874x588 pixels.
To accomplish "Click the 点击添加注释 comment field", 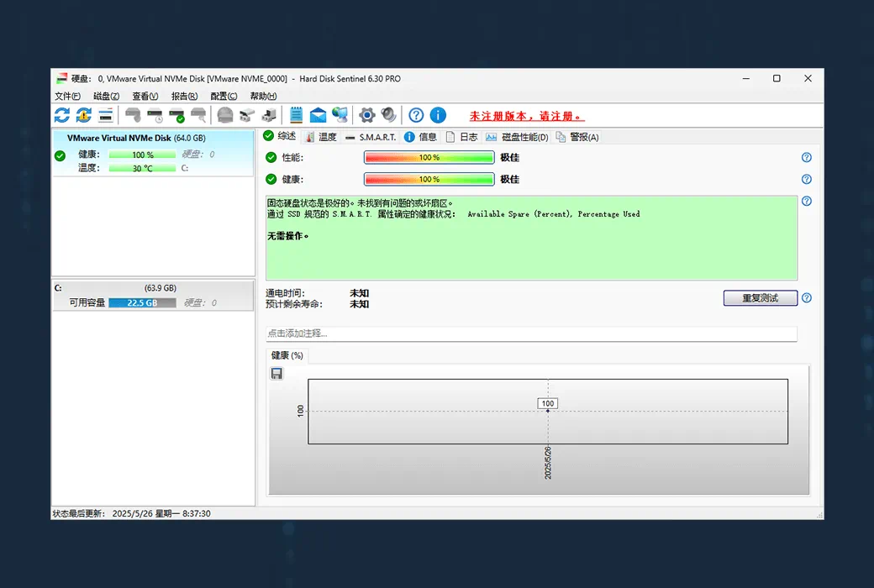I will click(531, 333).
